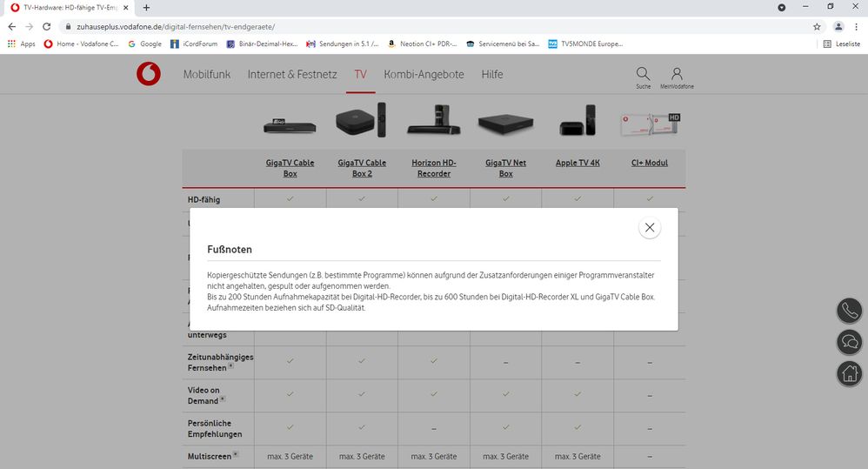
Task: Open Servicemenü bei Sa... bookmark
Action: 503,44
